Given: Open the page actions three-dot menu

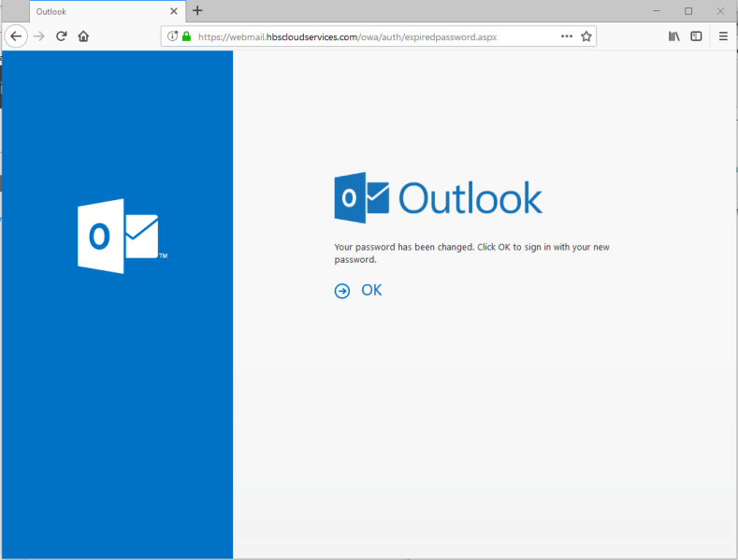Looking at the screenshot, I should pyautogui.click(x=567, y=36).
